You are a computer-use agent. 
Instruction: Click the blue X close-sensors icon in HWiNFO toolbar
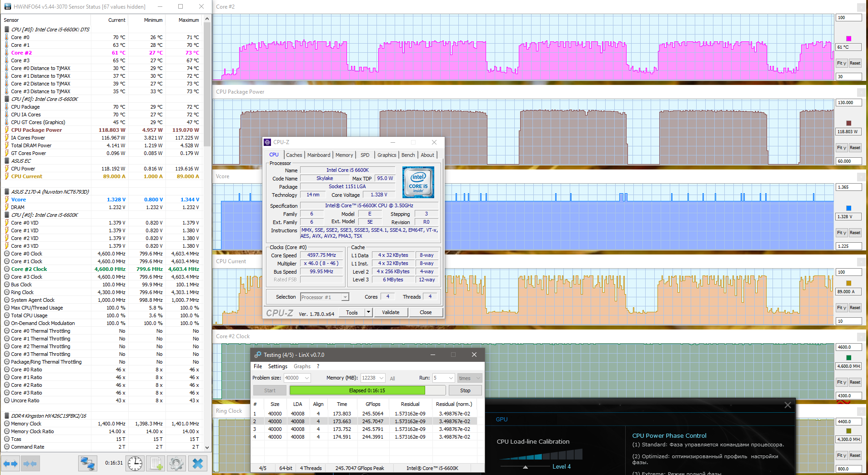click(x=198, y=464)
